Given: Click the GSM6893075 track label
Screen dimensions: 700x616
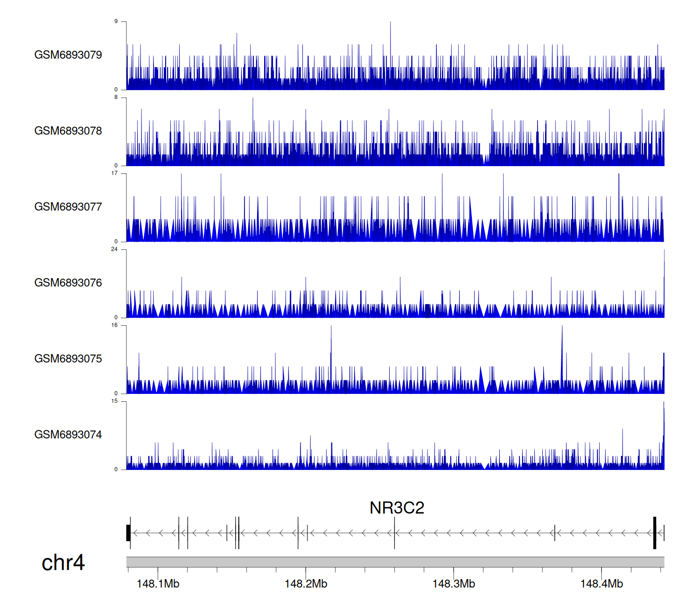Looking at the screenshot, I should 68,359.
